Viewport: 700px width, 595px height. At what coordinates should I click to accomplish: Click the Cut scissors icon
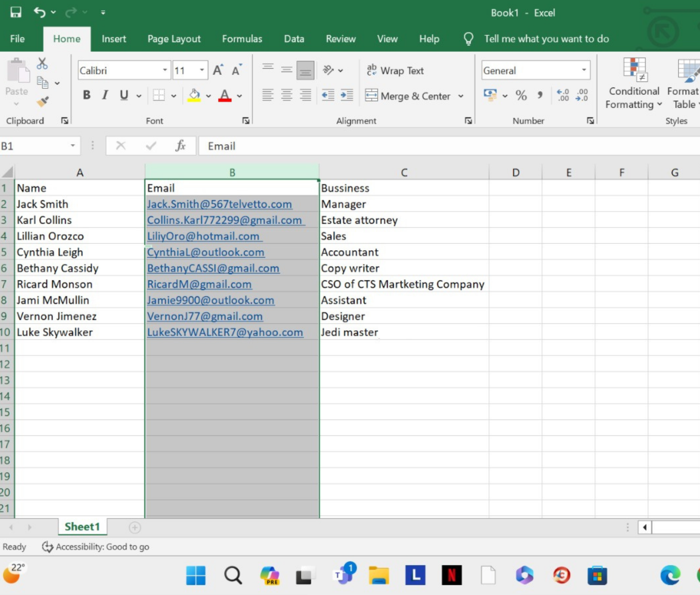point(42,64)
